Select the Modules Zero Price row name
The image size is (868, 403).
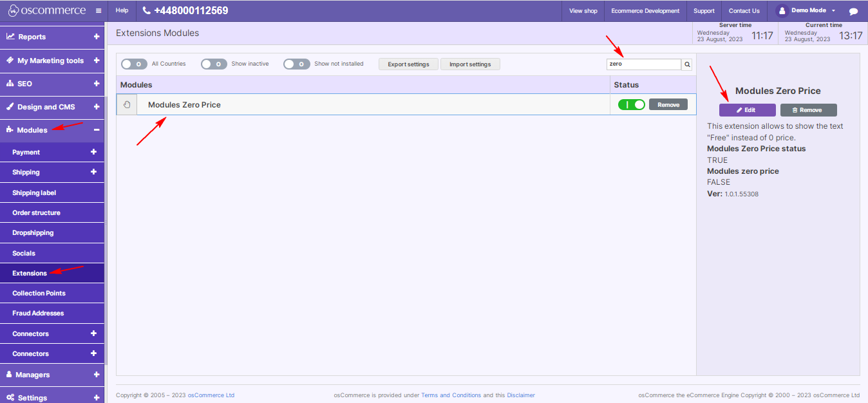point(184,105)
